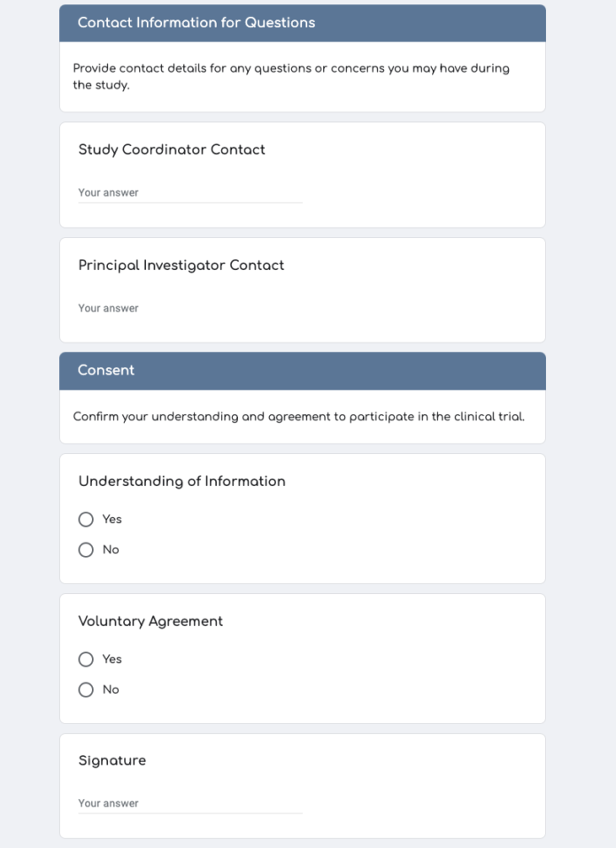Click the Principal Investigator Contact answer field

click(x=189, y=308)
